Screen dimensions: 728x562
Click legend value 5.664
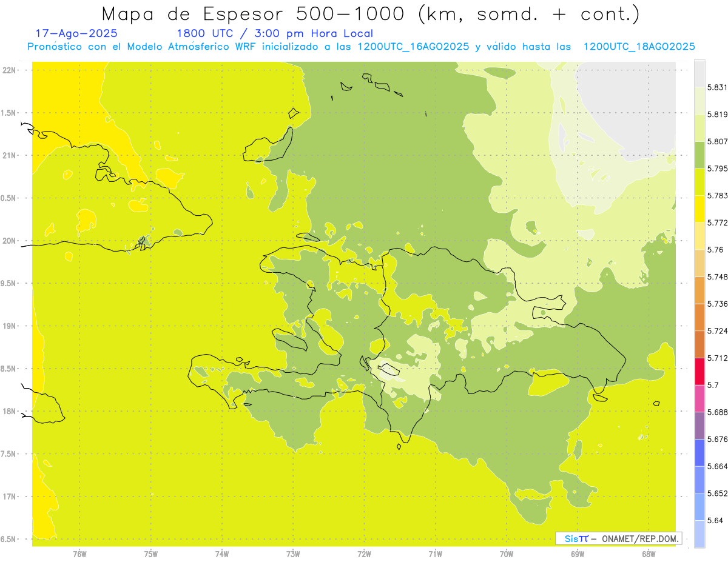click(x=717, y=466)
